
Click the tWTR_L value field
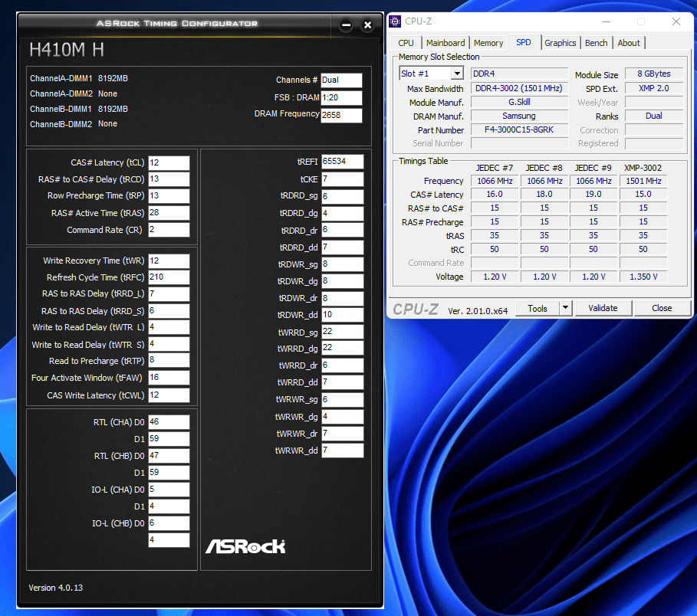point(169,327)
